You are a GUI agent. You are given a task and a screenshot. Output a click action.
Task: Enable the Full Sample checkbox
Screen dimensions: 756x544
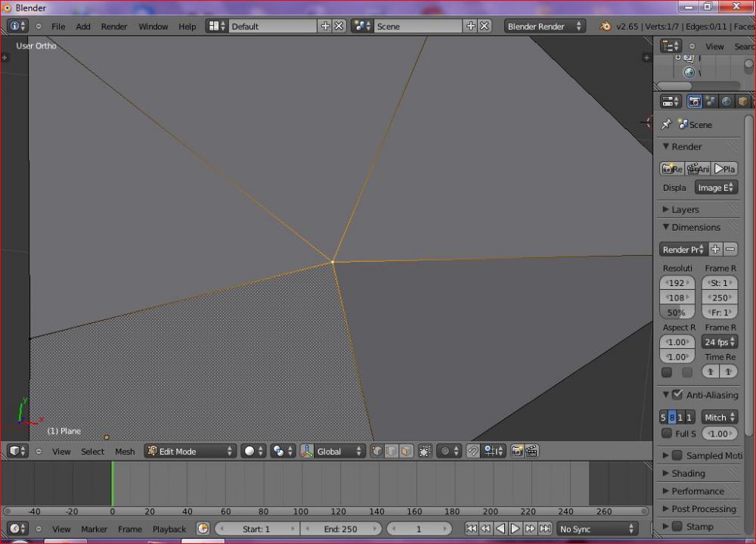667,433
